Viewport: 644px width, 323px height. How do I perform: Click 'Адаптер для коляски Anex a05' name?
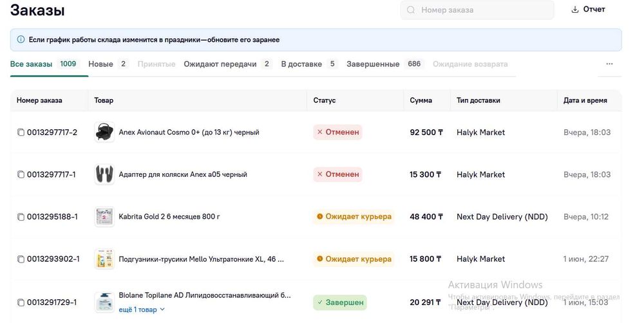pos(183,174)
